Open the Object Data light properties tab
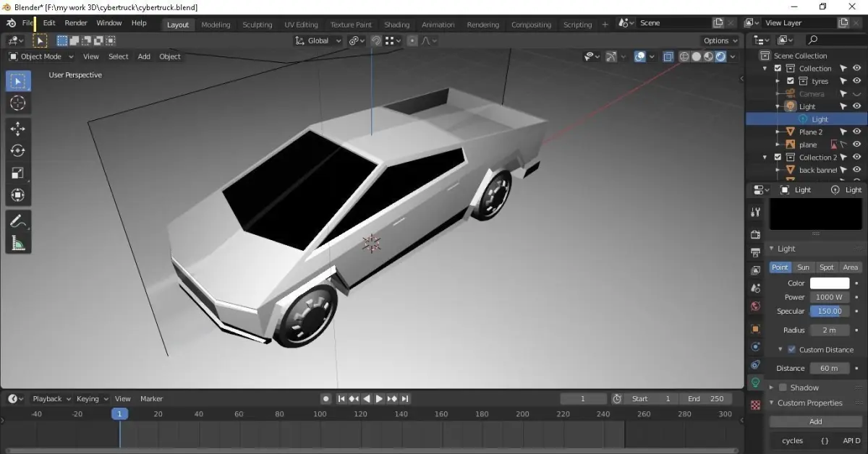This screenshot has height=454, width=868. (755, 382)
